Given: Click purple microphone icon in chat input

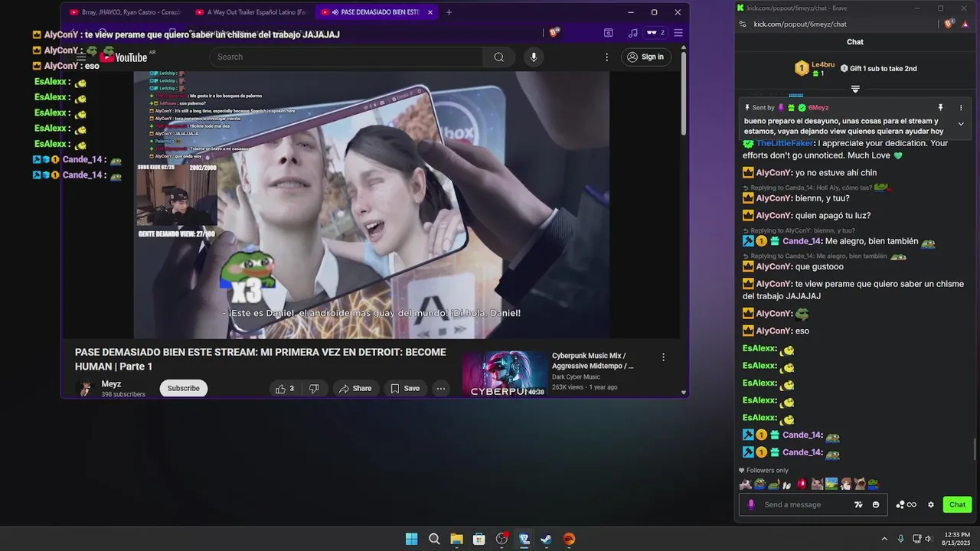Looking at the screenshot, I should [x=751, y=504].
